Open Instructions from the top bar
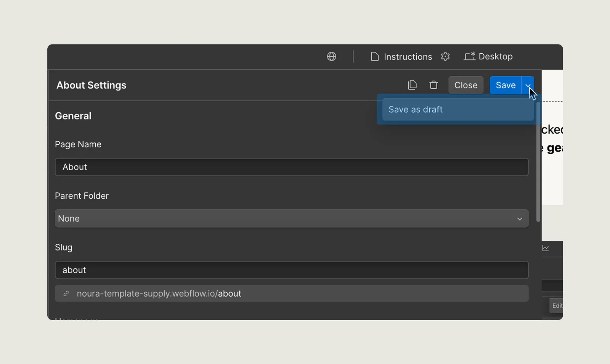Viewport: 610px width, 364px height. [x=408, y=56]
